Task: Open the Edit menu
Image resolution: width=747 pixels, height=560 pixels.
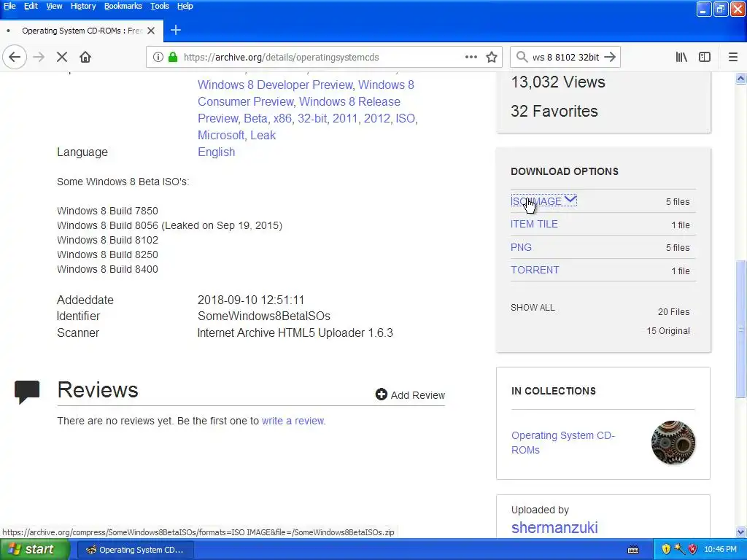Action: click(31, 6)
